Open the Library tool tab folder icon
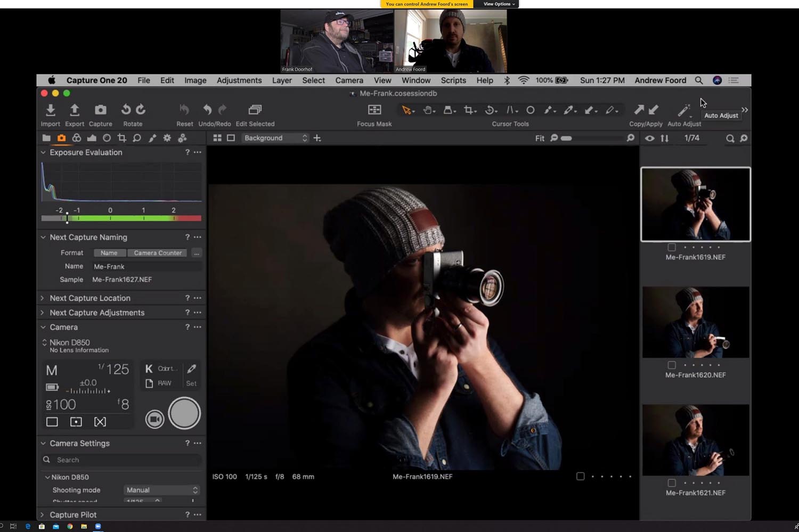This screenshot has height=532, width=799. pyautogui.click(x=46, y=137)
